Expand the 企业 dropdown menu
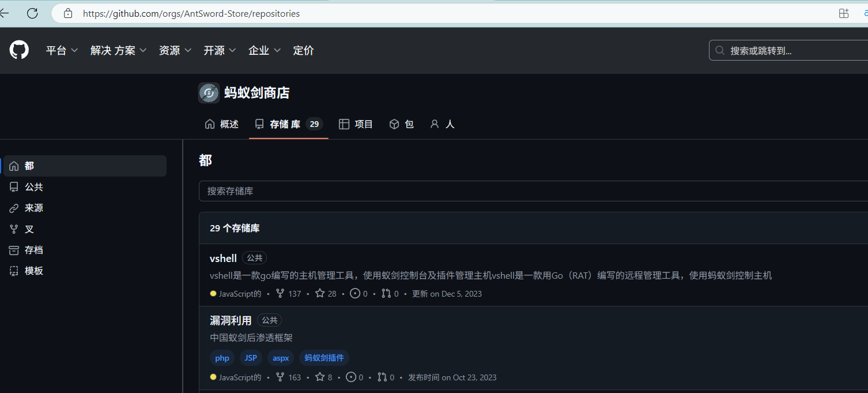This screenshot has width=868, height=393. coord(265,50)
